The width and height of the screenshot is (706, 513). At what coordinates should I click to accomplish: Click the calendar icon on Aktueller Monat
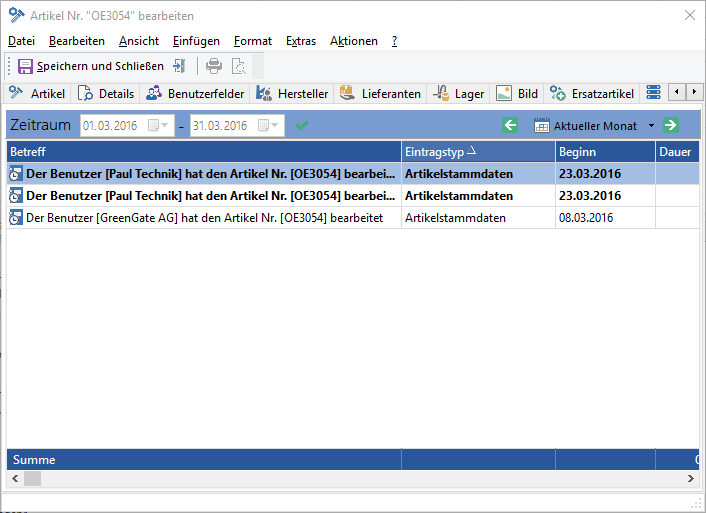click(542, 125)
